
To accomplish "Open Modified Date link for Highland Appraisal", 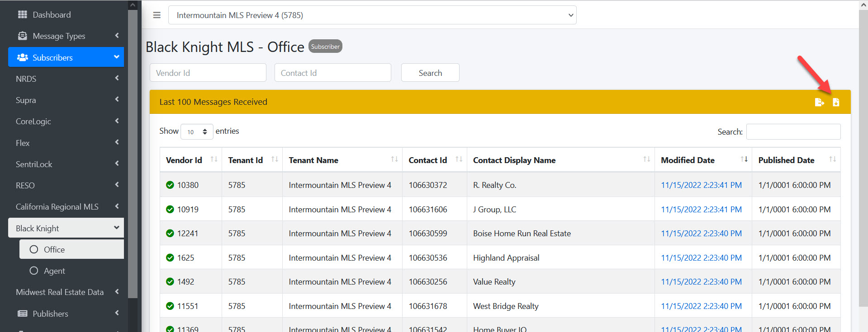I will [x=701, y=258].
